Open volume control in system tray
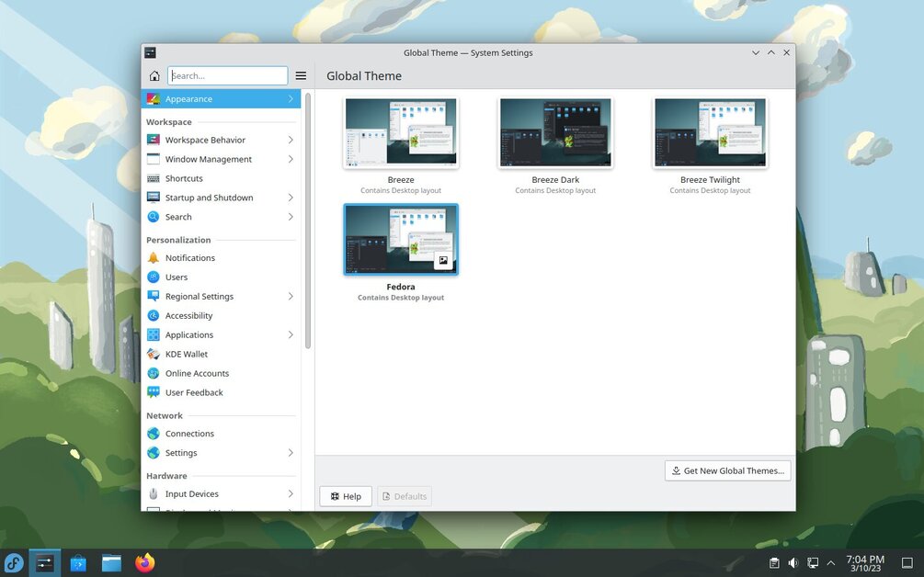This screenshot has height=577, width=924. pos(793,563)
